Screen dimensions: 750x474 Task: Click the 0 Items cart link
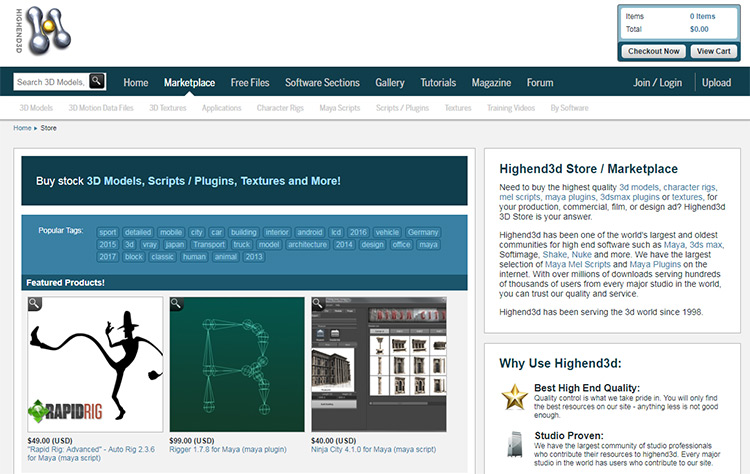click(702, 16)
